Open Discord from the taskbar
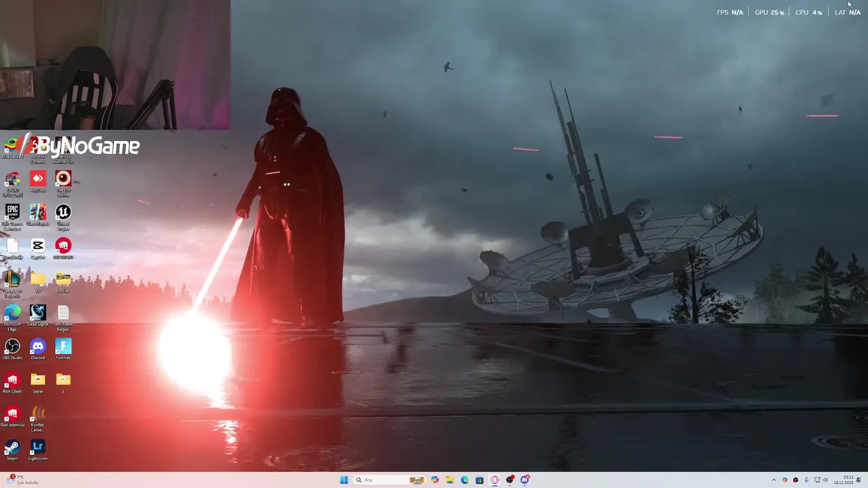868x488 pixels. click(x=524, y=480)
